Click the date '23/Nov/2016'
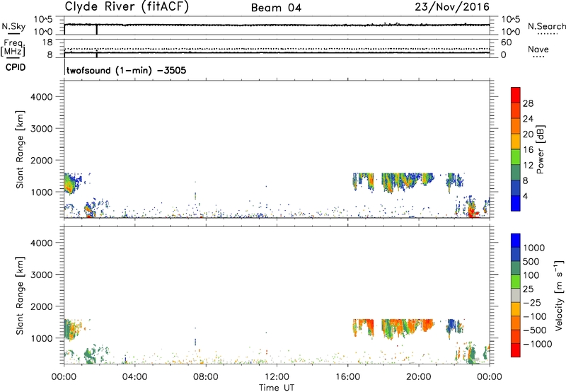 [452, 6]
